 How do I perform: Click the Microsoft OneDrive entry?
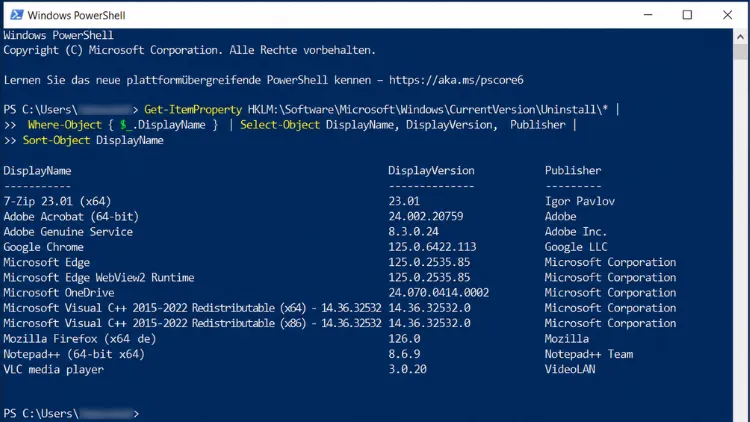pyautogui.click(x=59, y=293)
